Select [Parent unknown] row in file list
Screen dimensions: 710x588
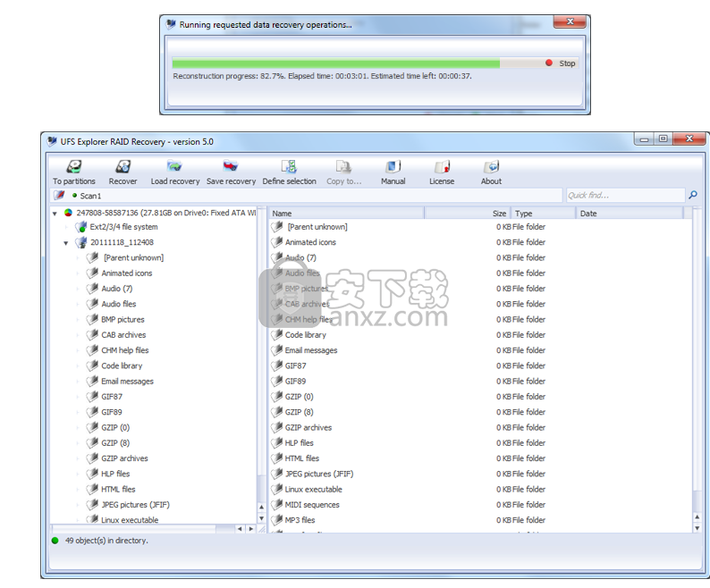(480, 227)
